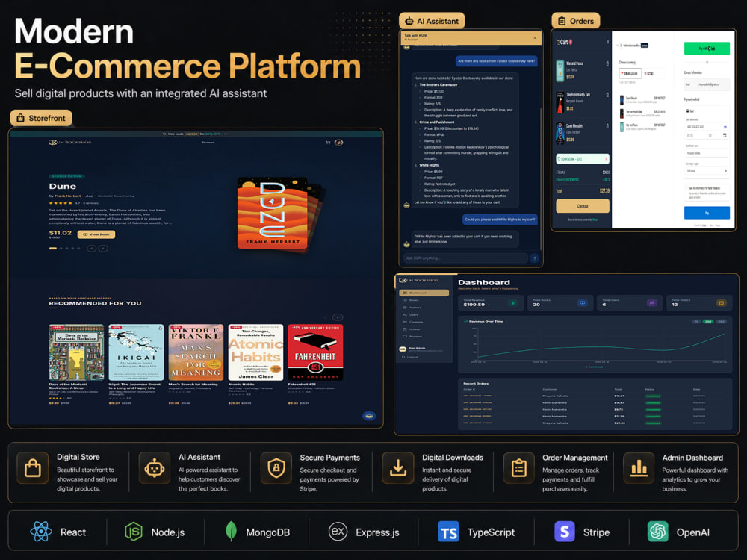Click the blue Pay button

(707, 213)
